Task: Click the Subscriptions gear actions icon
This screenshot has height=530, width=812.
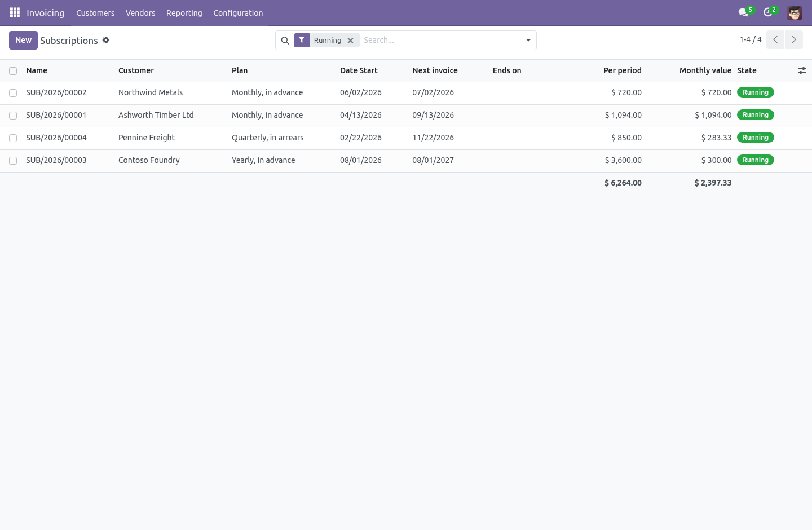Action: pos(106,40)
